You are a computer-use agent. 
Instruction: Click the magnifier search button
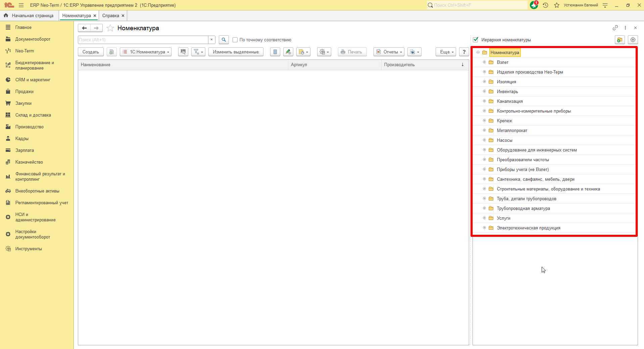click(x=224, y=40)
